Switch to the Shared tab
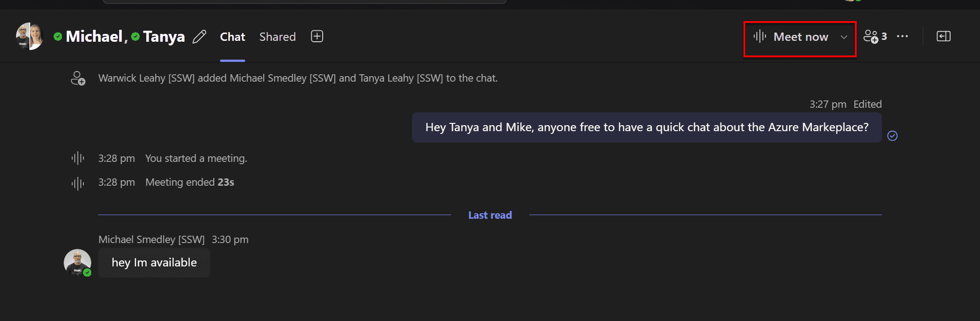The image size is (980, 321). coord(277,37)
